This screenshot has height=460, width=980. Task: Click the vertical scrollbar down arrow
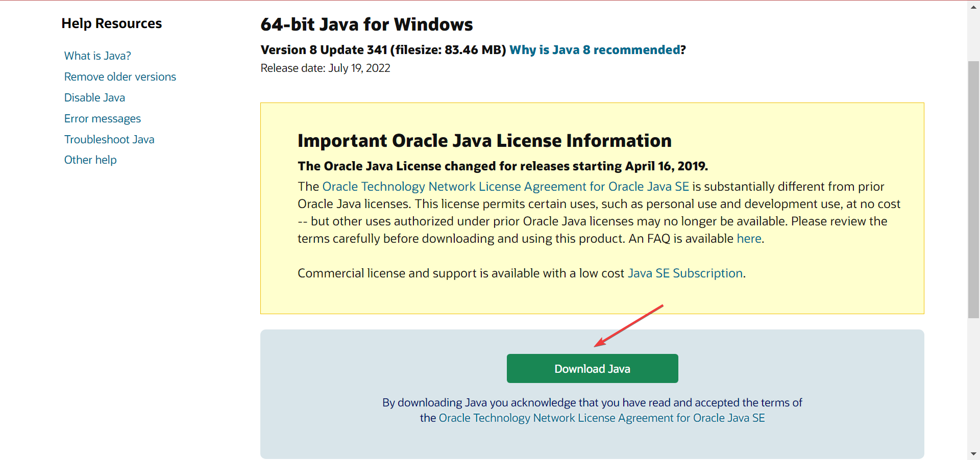tap(973, 453)
